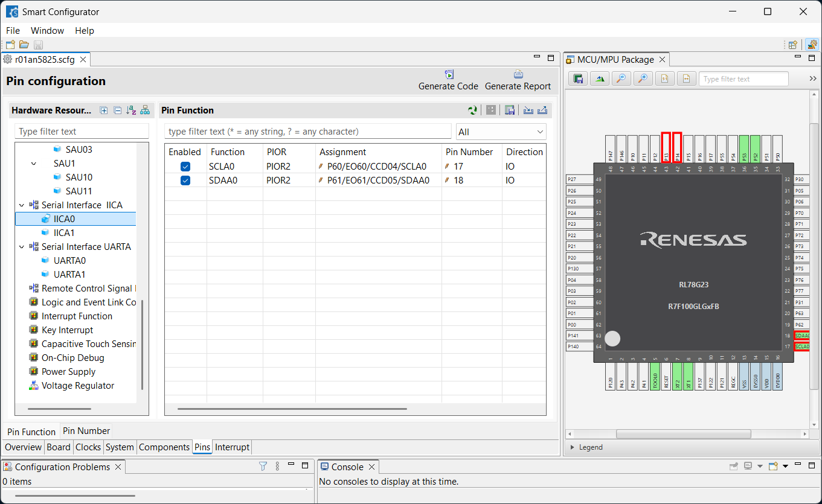The image size is (822, 504).
Task: Click the Pin Function filter text field
Action: point(307,132)
